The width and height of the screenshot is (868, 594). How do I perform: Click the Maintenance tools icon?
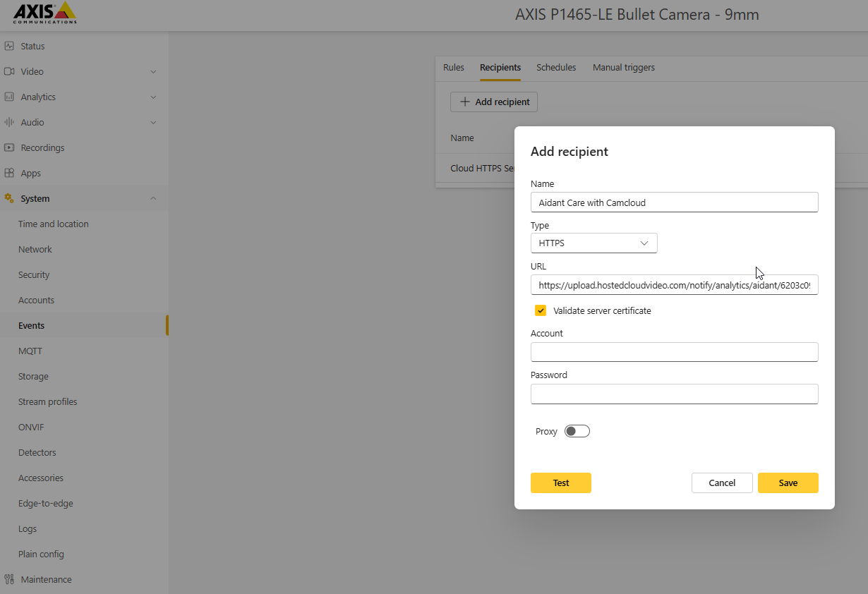[x=9, y=579]
